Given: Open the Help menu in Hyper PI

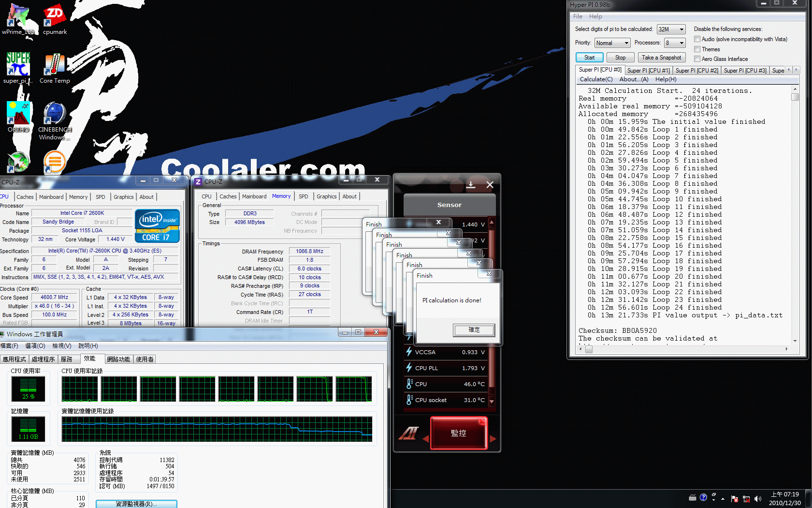Looking at the screenshot, I should coord(595,16).
